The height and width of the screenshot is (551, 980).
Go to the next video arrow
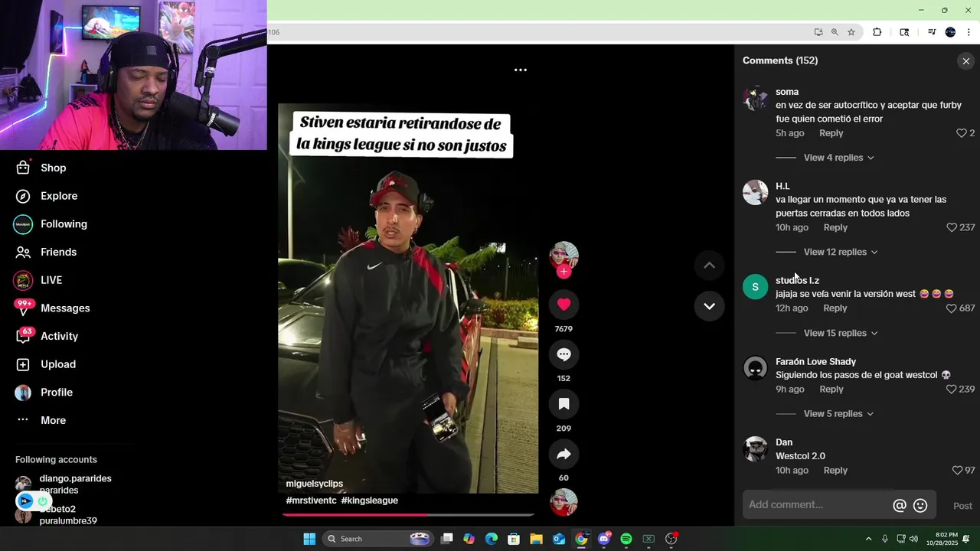pyautogui.click(x=709, y=306)
